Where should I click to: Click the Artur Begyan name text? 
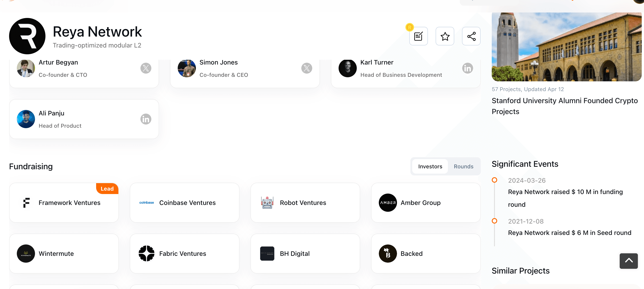58,62
